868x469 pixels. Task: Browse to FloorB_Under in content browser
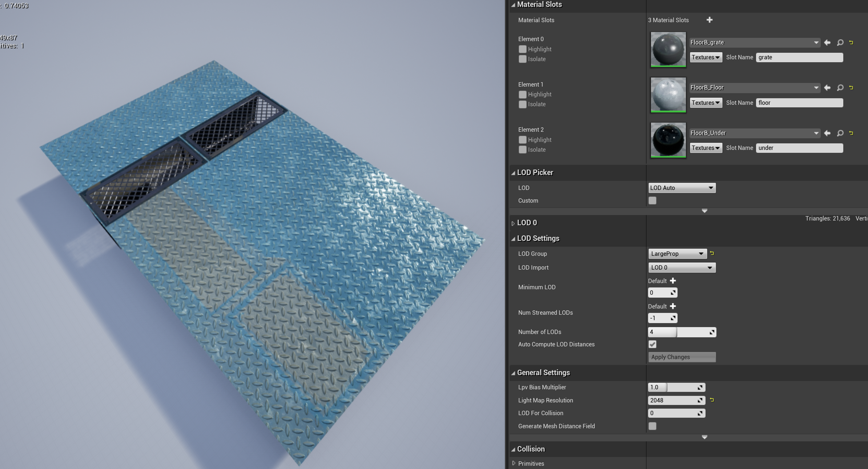click(x=840, y=133)
